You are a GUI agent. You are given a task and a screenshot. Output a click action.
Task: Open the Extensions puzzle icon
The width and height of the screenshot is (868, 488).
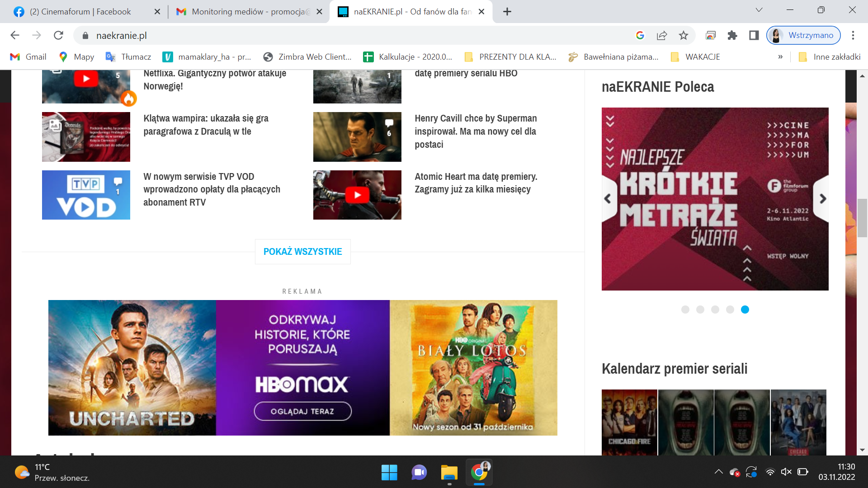tap(732, 35)
